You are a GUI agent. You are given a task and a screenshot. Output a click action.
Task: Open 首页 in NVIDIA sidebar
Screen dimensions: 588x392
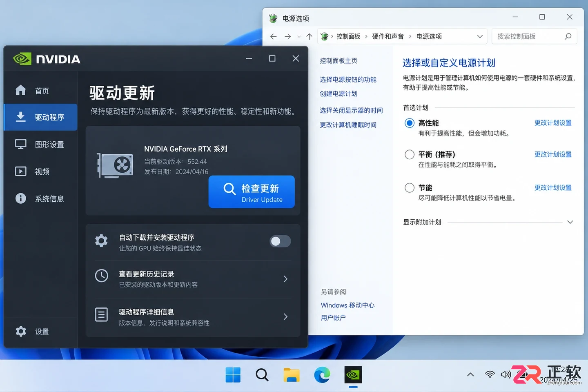41,91
